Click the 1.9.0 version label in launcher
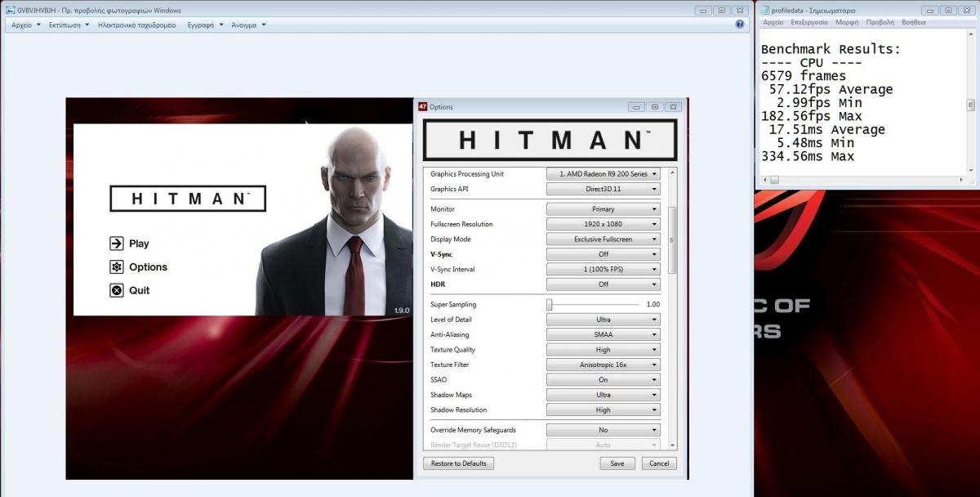The width and height of the screenshot is (980, 497). click(401, 311)
